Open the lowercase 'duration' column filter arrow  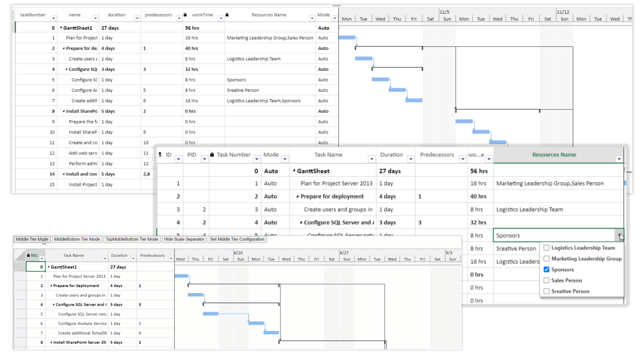[x=137, y=19]
